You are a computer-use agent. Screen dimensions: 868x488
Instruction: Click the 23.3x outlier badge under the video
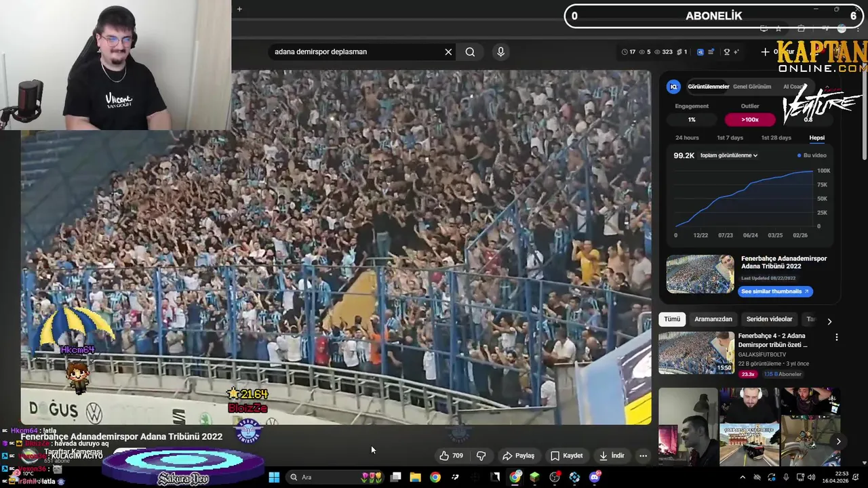pyautogui.click(x=748, y=374)
